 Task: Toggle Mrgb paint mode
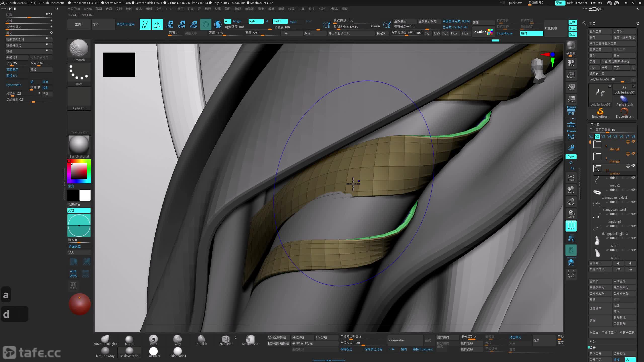[x=237, y=21]
